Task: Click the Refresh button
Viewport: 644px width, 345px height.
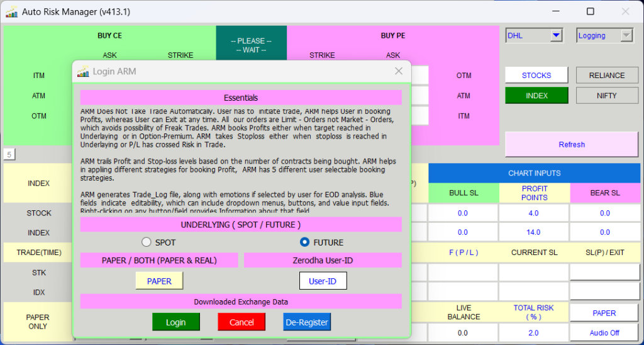Action: pos(571,144)
